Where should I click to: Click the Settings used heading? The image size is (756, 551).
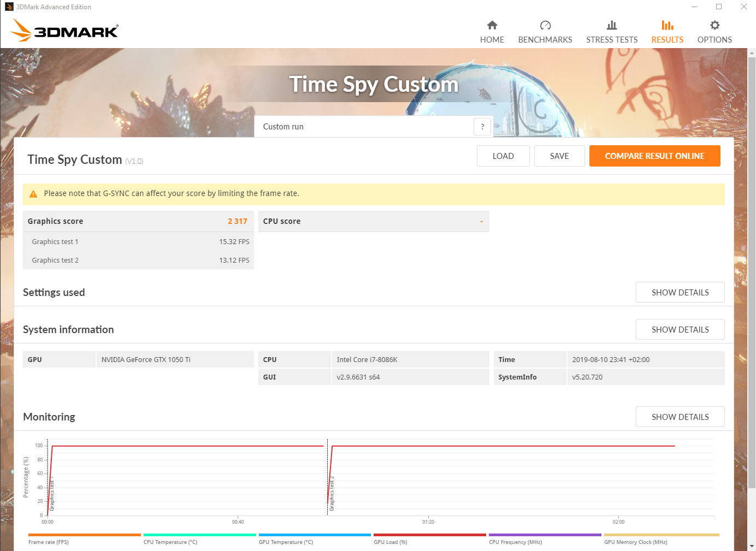click(54, 292)
